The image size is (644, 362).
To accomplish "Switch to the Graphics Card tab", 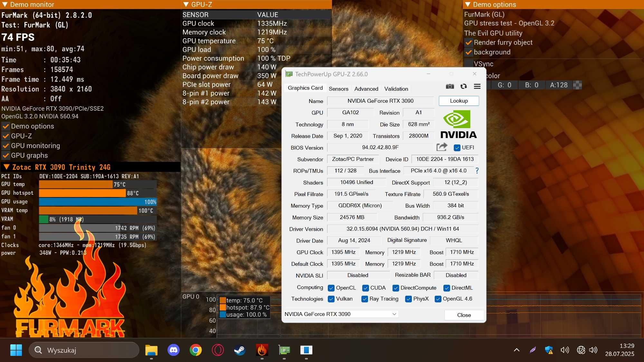I will pos(305,88).
